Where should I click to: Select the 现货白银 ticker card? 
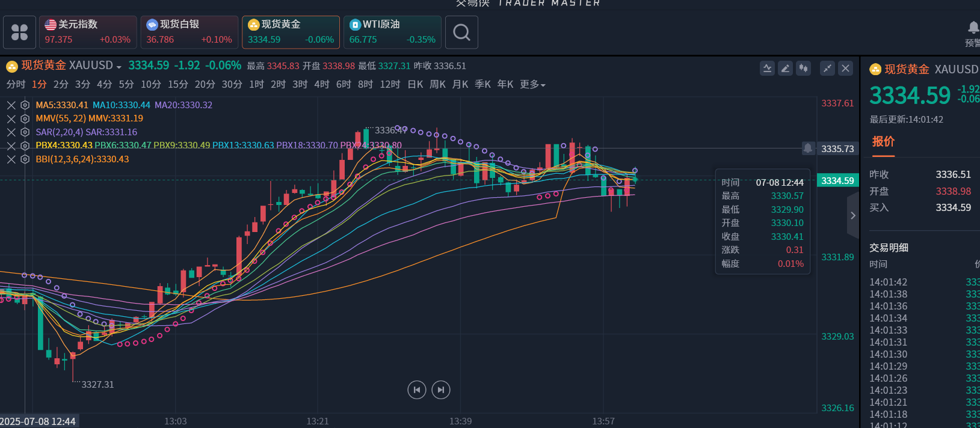(x=190, y=32)
